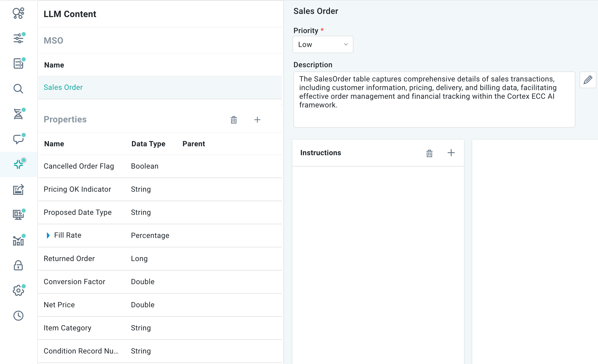Open the sliders configuration sidebar icon
Viewport: 598px width, 364px height.
[18, 38]
